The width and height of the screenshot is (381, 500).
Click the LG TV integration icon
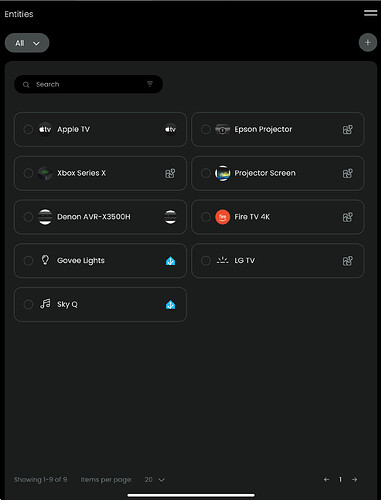tap(348, 261)
